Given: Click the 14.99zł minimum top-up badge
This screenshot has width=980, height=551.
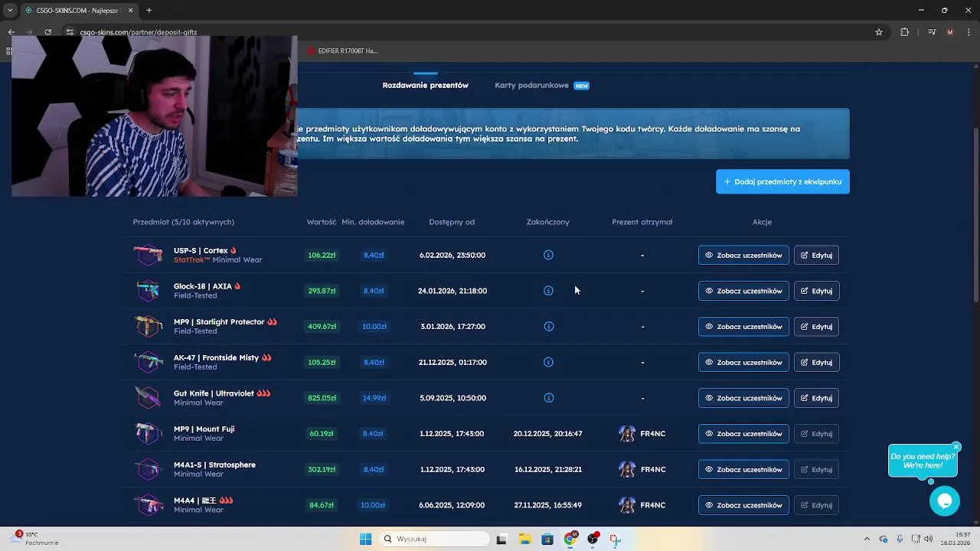Looking at the screenshot, I should [x=374, y=398].
